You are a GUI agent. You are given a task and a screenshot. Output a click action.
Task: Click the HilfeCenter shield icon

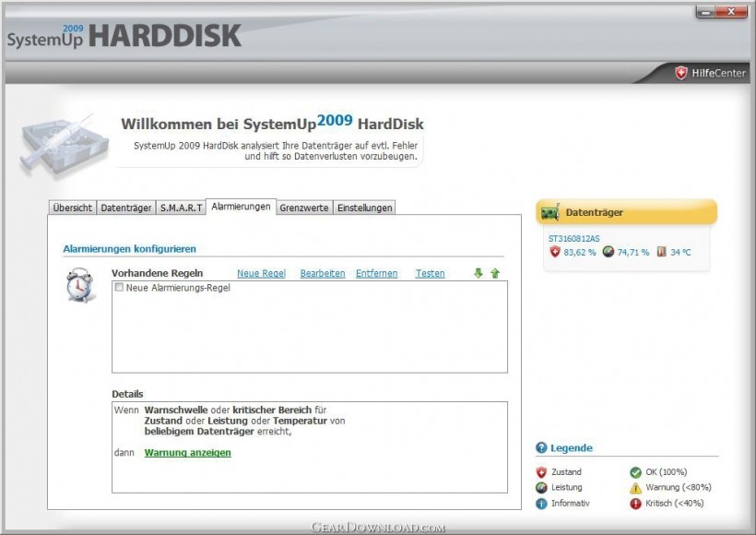(680, 73)
